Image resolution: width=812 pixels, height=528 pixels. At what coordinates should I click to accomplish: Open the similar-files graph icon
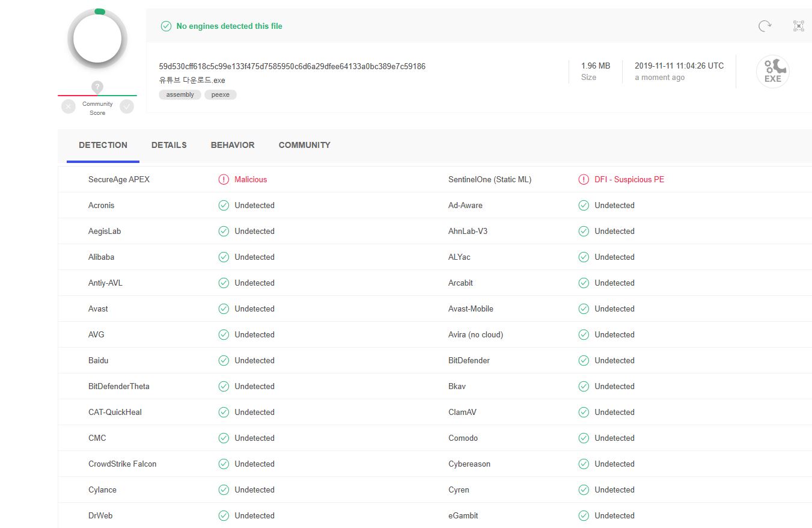[x=799, y=26]
